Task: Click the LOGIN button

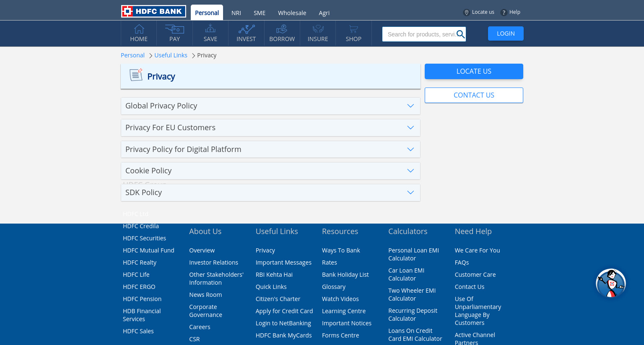Action: (506, 33)
